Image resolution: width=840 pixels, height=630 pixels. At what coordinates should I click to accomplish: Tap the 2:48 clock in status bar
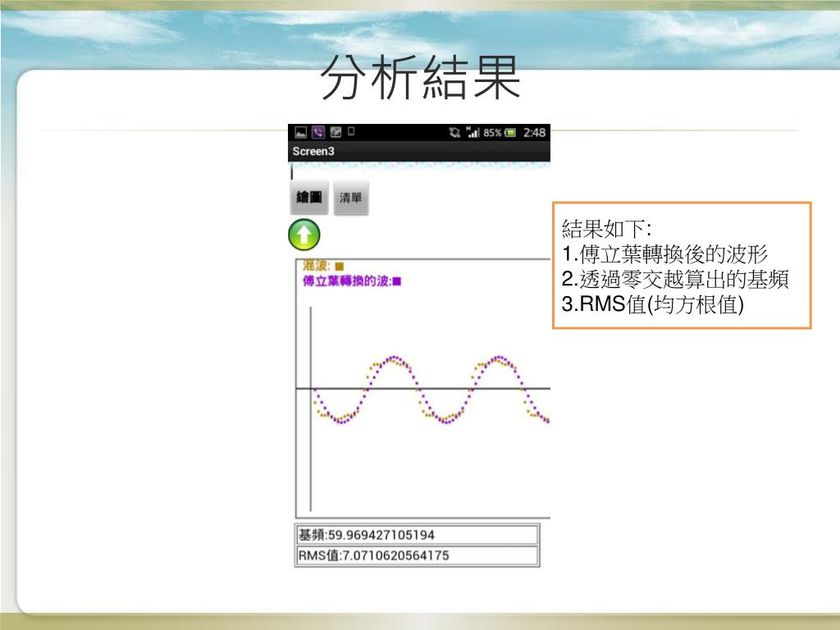click(x=534, y=132)
